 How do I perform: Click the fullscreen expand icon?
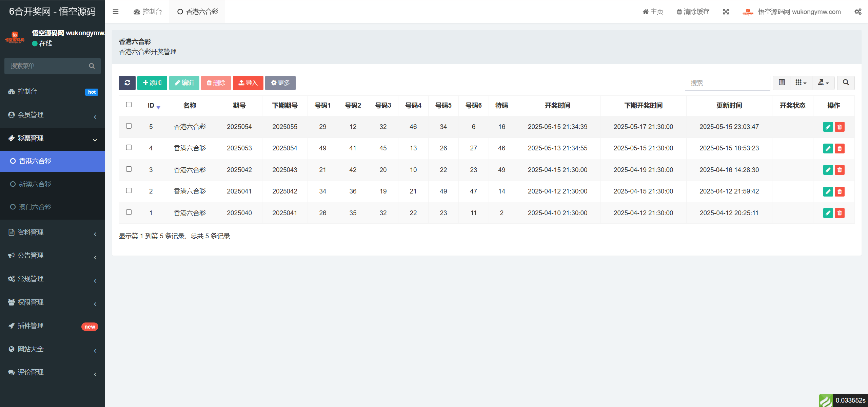point(726,12)
